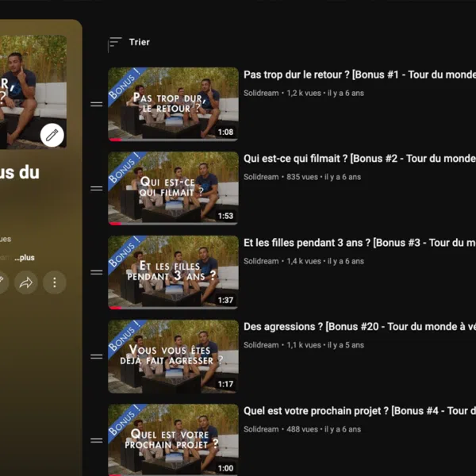Click drag handle beside 'Quel est votre prochain projet'
The image size is (476, 476).
97,440
